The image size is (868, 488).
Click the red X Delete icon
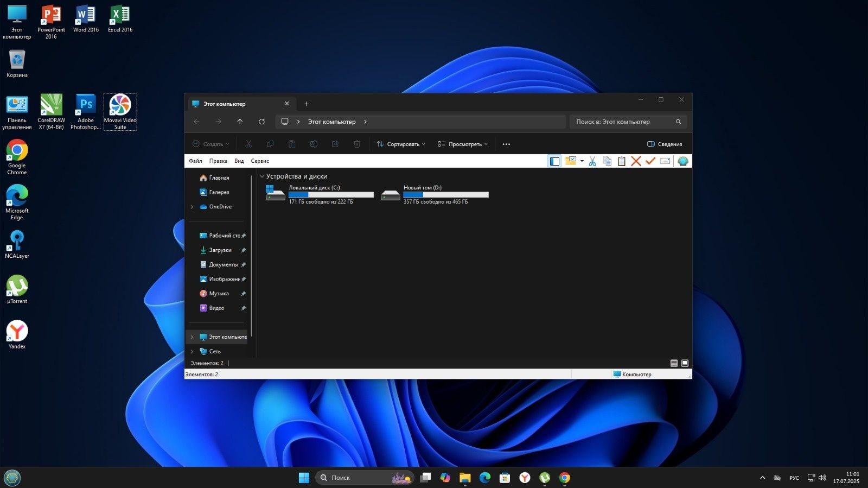pos(636,161)
